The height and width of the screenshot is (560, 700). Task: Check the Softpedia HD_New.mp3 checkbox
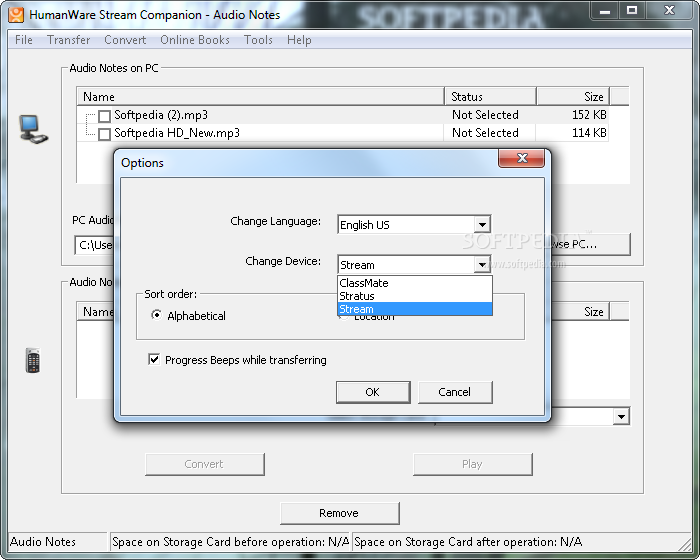pyautogui.click(x=104, y=134)
